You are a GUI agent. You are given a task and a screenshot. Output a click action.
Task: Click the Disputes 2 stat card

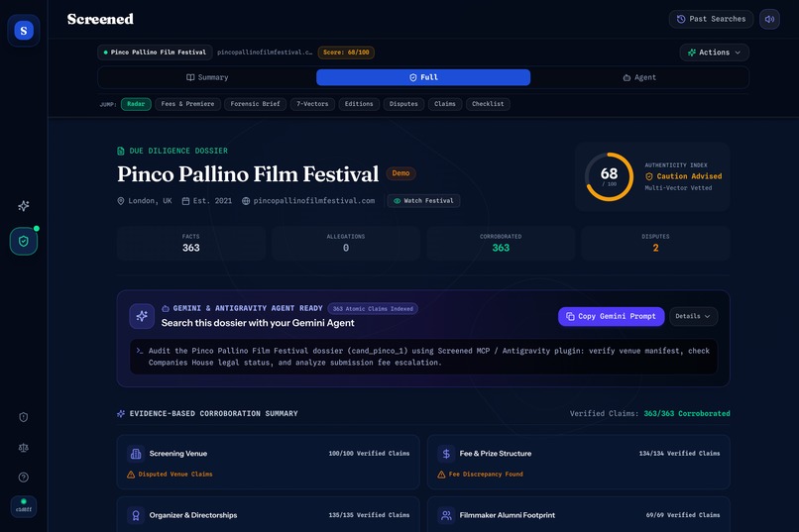point(656,244)
